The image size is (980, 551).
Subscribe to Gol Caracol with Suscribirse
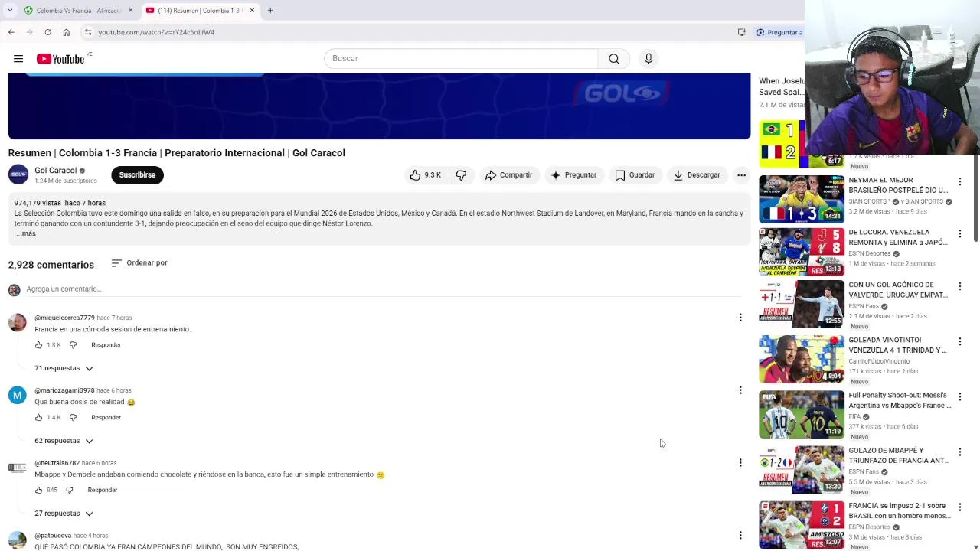click(137, 175)
